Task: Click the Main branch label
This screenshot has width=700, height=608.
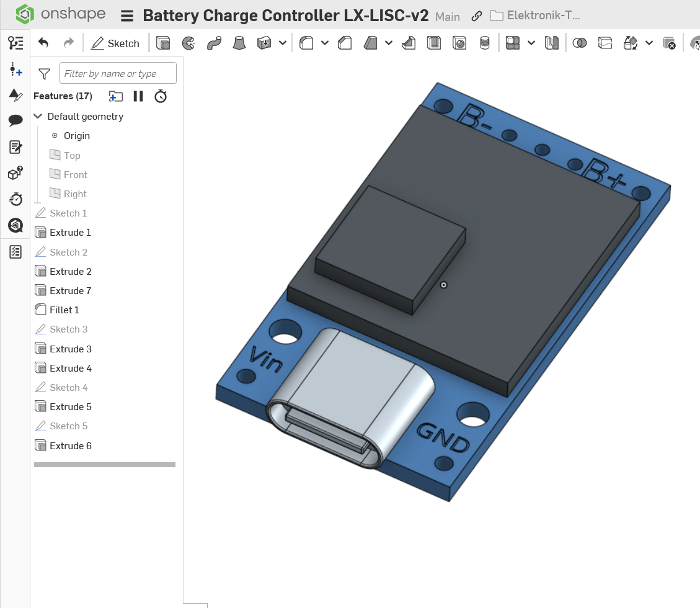Action: (x=447, y=17)
